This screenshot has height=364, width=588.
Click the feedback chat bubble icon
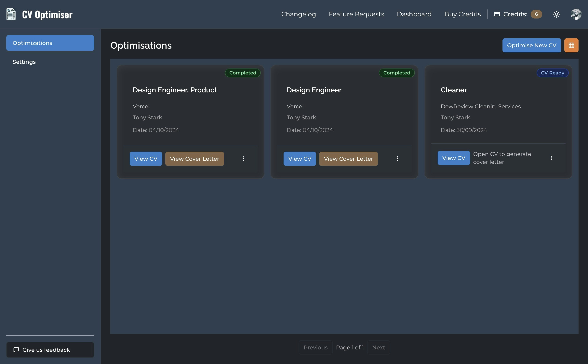[x=16, y=350]
